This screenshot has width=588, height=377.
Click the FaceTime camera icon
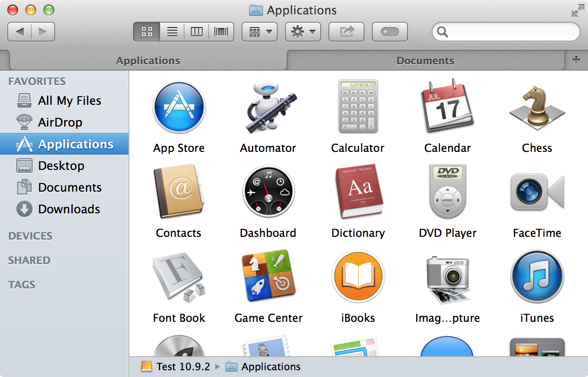[x=537, y=193]
